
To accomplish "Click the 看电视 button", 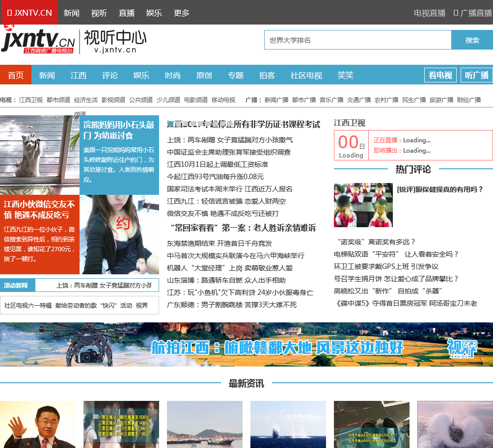I will tap(440, 75).
